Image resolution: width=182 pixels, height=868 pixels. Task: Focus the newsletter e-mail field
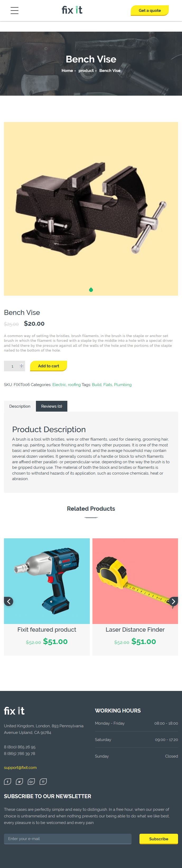pyautogui.click(x=68, y=839)
